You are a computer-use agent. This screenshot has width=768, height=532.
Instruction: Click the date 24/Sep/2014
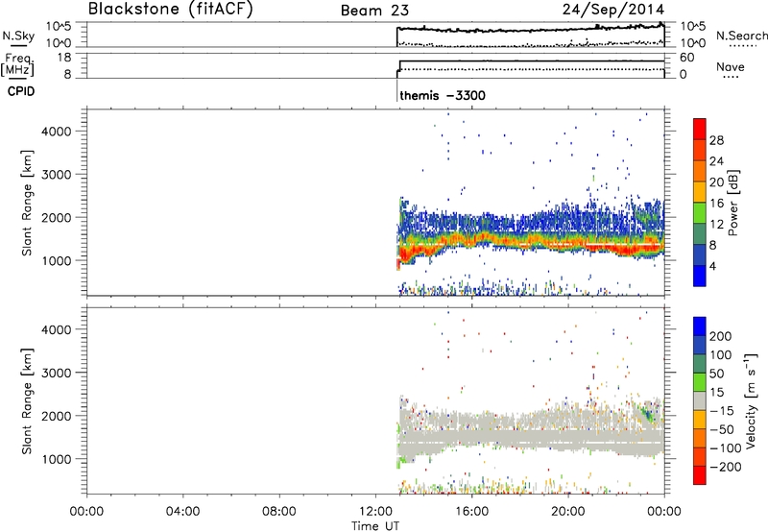[613, 10]
